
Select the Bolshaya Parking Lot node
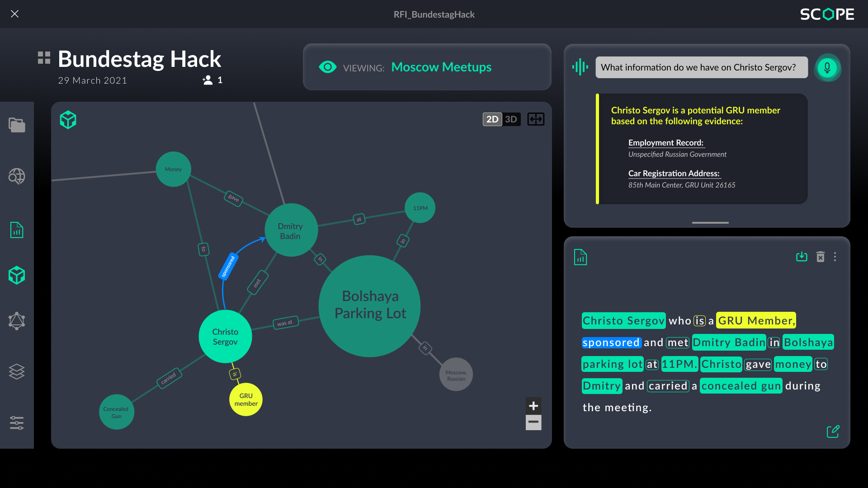coord(370,305)
